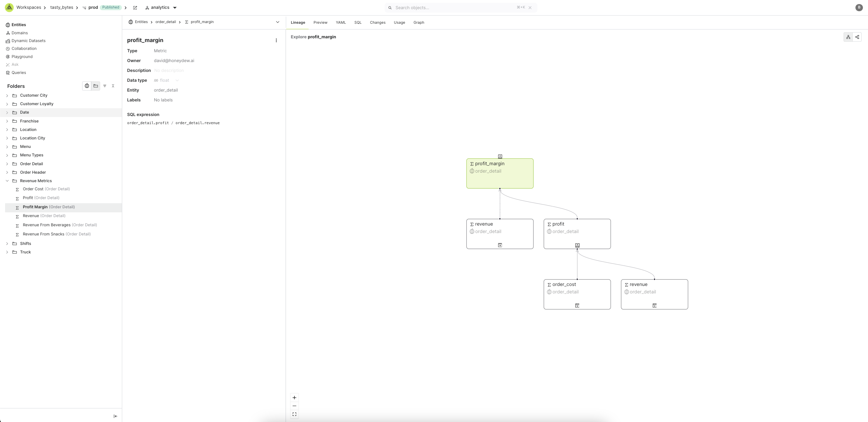
Task: Open the Preview tab
Action: pyautogui.click(x=320, y=23)
